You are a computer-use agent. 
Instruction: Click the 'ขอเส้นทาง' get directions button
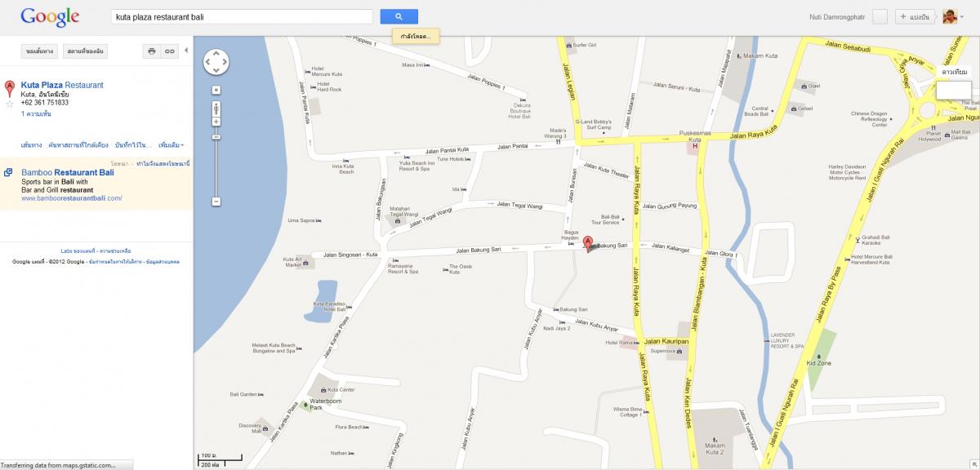[40, 51]
